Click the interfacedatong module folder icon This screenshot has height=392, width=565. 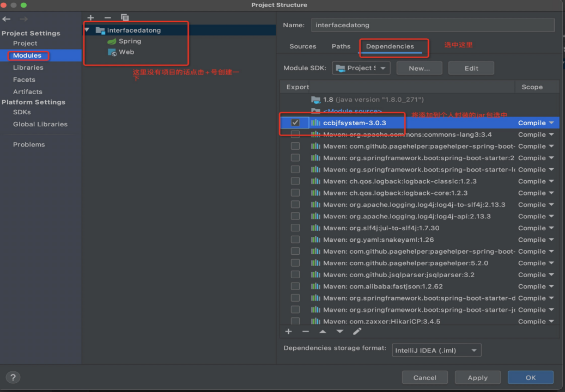coord(100,30)
